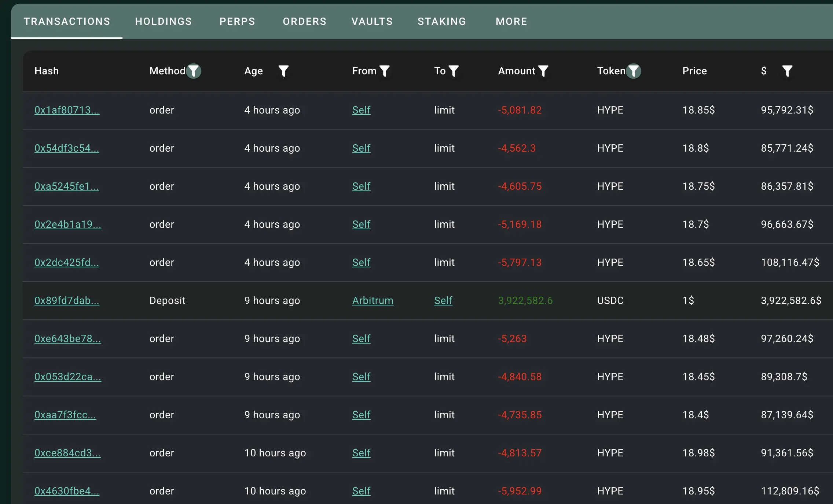
Task: Open transaction hash 0x4630fbe4
Action: [67, 491]
